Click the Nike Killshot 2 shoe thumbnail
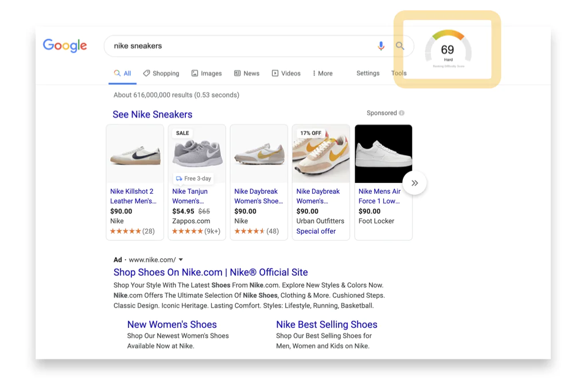587x392 pixels. coord(135,154)
